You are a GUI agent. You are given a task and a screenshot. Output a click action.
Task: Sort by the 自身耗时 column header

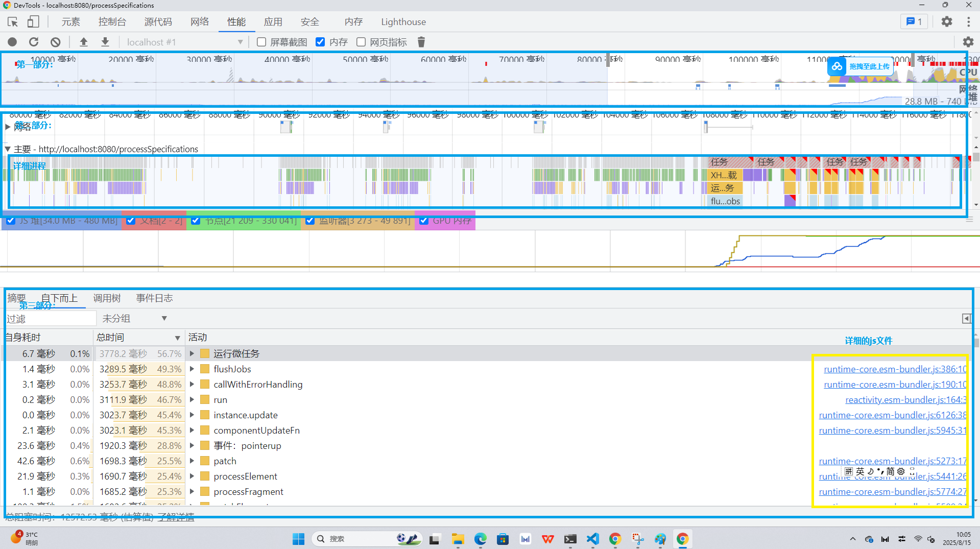pos(48,338)
